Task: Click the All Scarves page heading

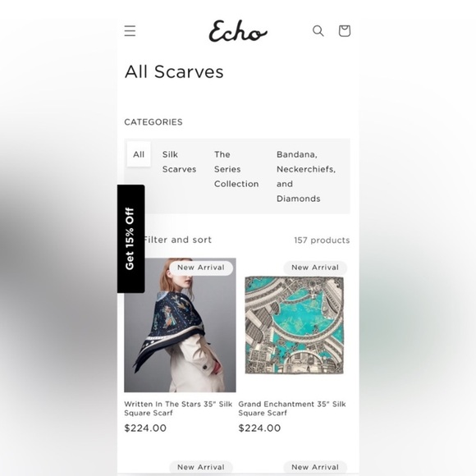Action: point(174,72)
